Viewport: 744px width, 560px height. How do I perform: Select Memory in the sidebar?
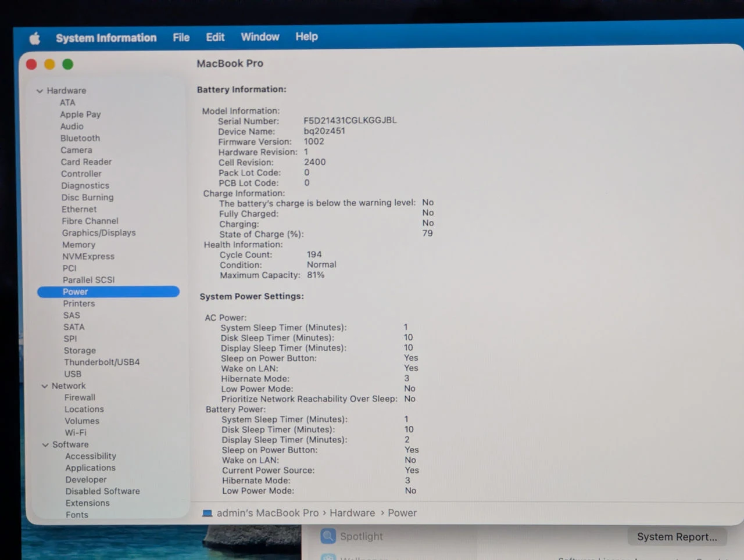pyautogui.click(x=78, y=245)
